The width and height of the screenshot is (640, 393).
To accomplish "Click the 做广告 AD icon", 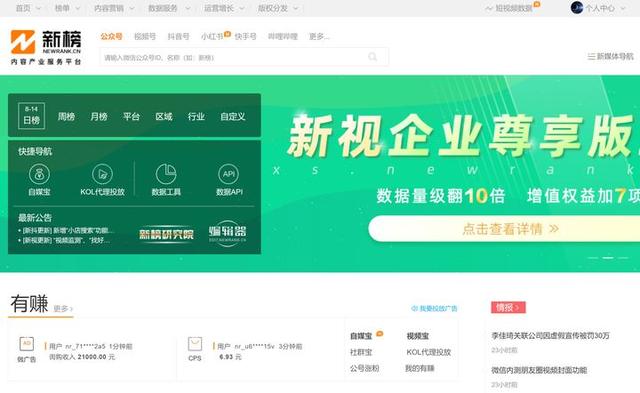I will [27, 344].
